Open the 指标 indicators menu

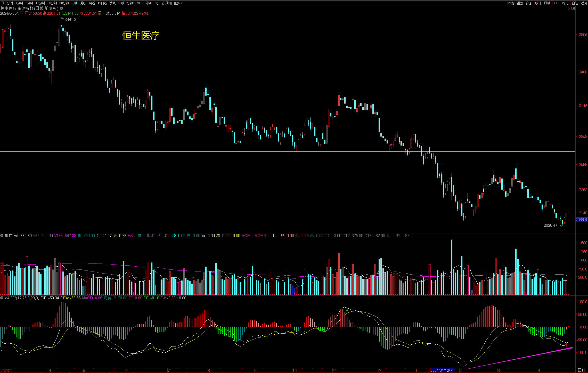(x=511, y=3)
